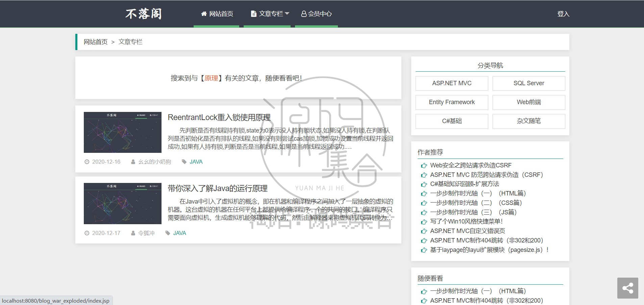Open C#基础知识回顾-扩展方法 link
The width and height of the screenshot is (644, 305).
[465, 184]
